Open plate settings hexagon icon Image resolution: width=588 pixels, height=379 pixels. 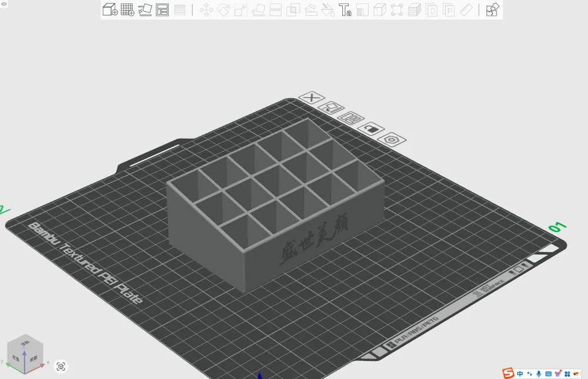[392, 139]
